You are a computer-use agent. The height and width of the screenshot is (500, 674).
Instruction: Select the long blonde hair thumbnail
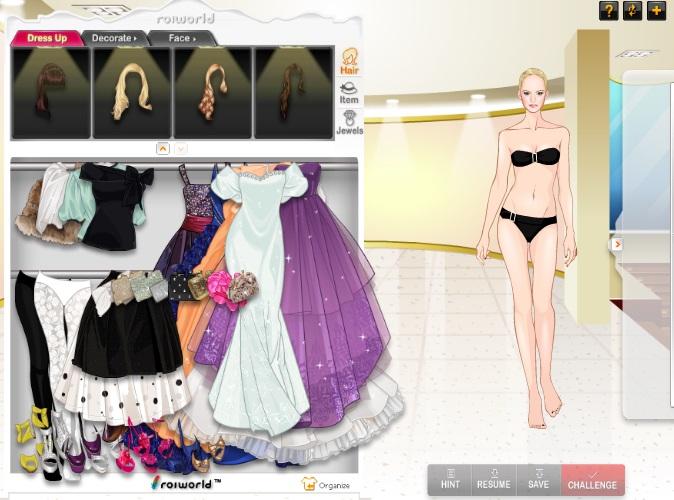pyautogui.click(x=132, y=92)
